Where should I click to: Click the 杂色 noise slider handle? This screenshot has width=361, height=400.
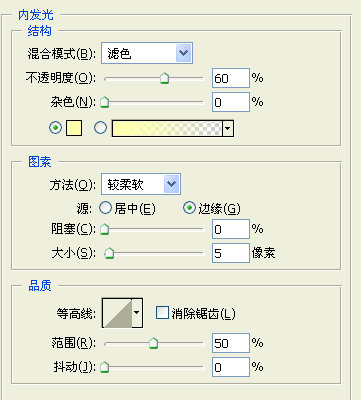click(x=105, y=102)
